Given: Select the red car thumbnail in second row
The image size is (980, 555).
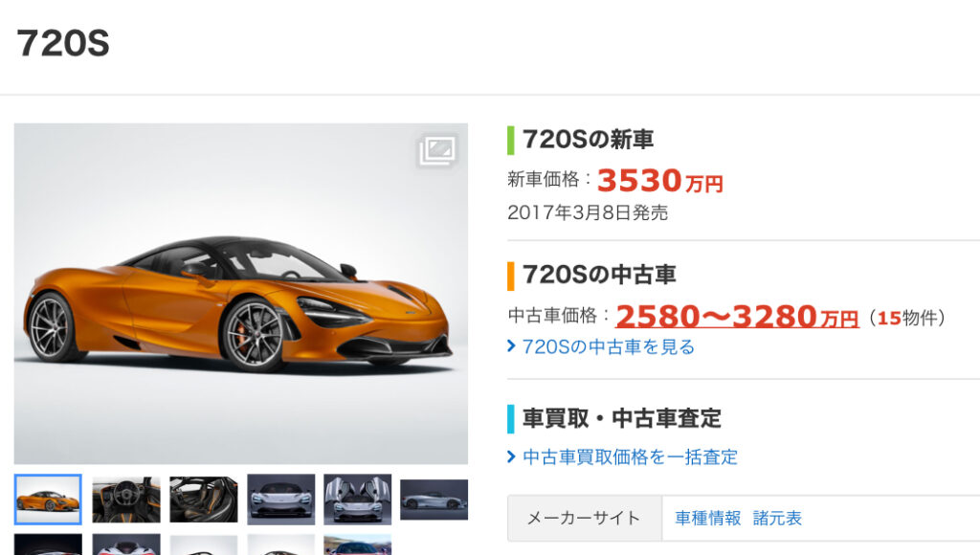Looking at the screenshot, I should 358,544.
